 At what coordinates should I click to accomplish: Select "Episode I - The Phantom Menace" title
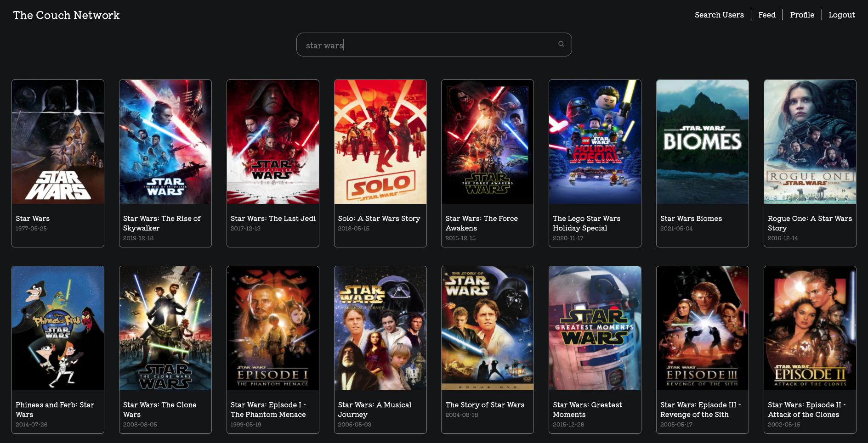point(268,409)
